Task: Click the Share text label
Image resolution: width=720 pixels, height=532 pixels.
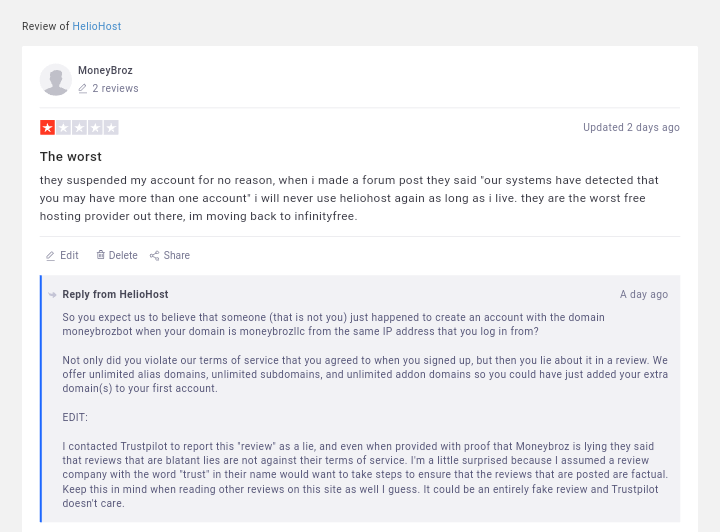Action: [177, 255]
